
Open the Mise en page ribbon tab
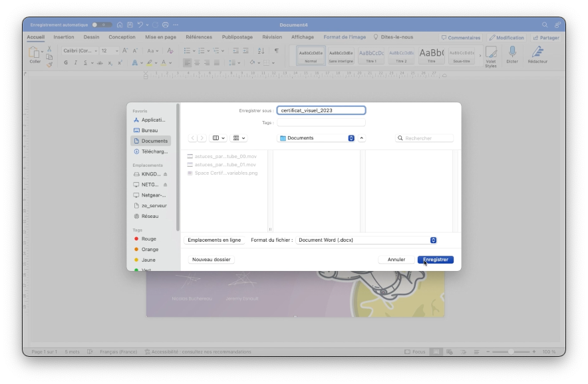click(160, 37)
